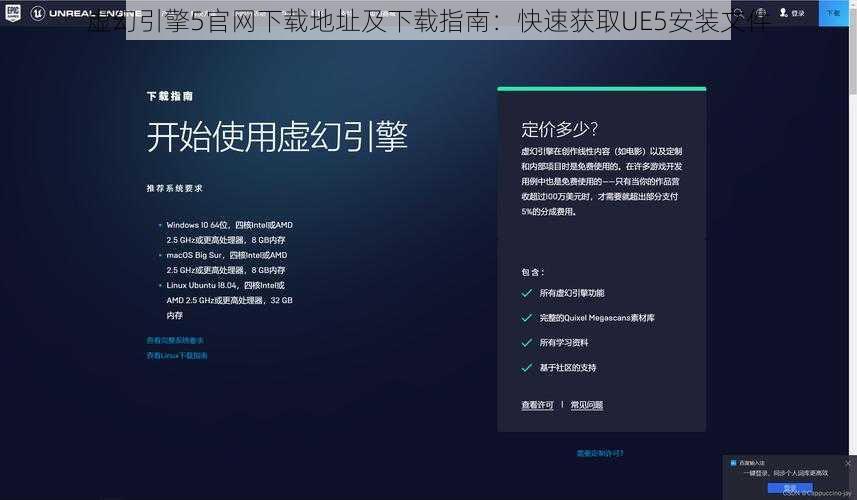Click the link below the pricing card
857x500 pixels.
[600, 453]
